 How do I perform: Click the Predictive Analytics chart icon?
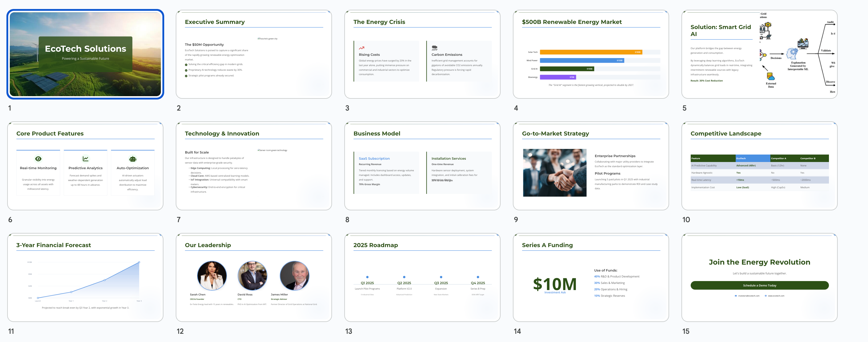[x=85, y=159]
